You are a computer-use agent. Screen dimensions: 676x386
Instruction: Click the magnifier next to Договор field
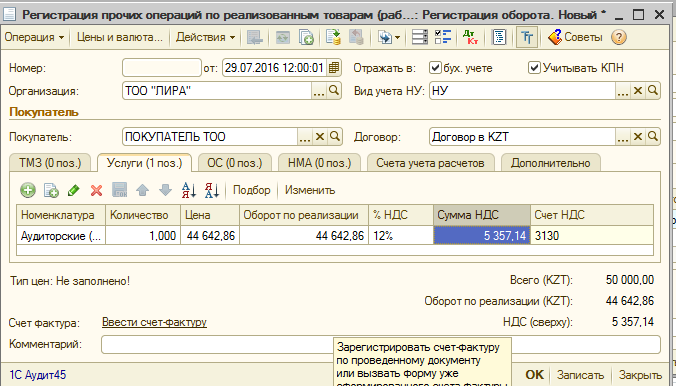click(653, 137)
